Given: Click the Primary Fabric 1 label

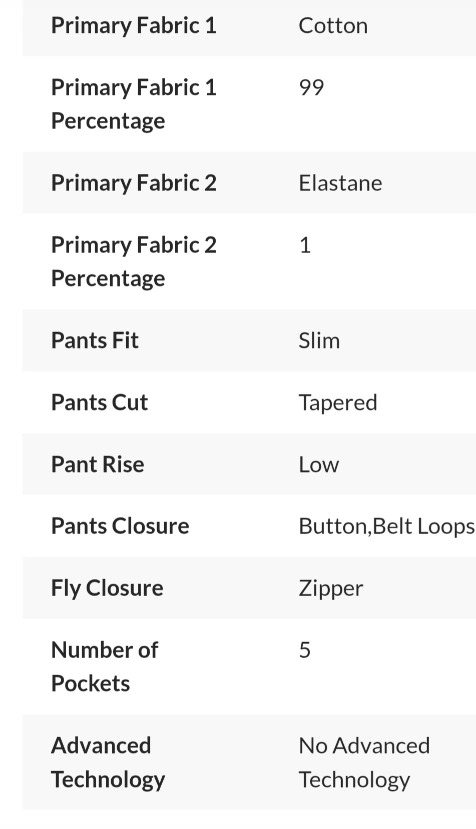Looking at the screenshot, I should [134, 25].
